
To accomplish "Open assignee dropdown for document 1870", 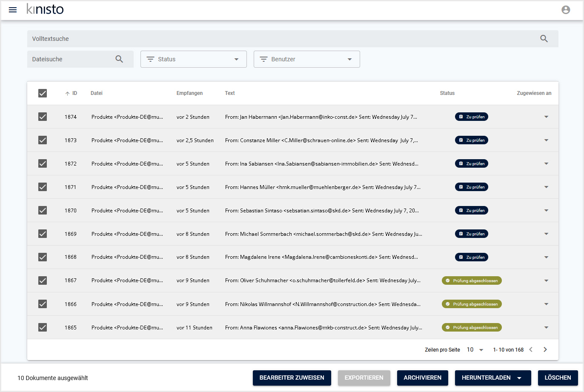I will (x=546, y=210).
